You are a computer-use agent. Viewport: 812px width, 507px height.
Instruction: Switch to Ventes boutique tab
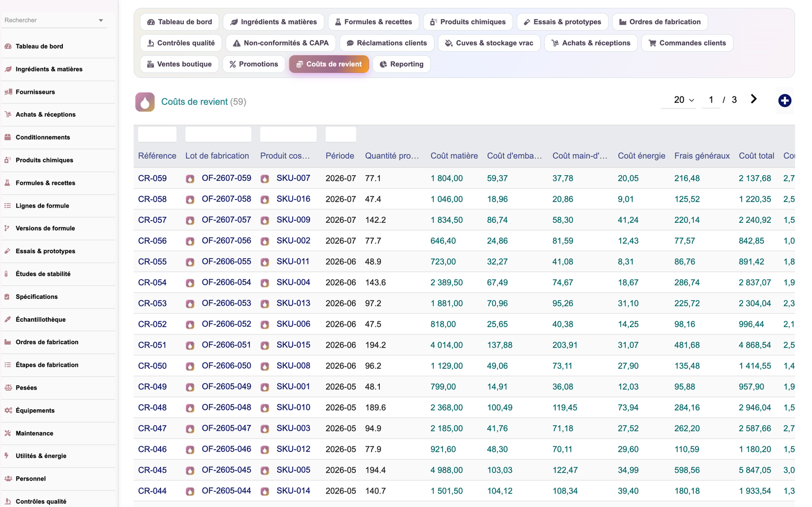click(179, 64)
